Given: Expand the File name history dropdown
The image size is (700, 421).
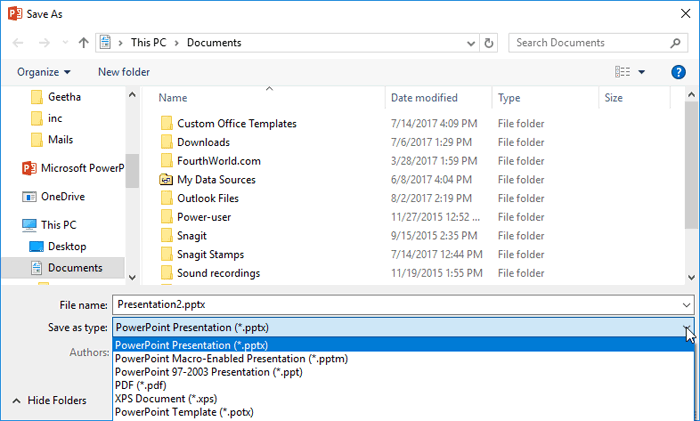Looking at the screenshot, I should 685,304.
